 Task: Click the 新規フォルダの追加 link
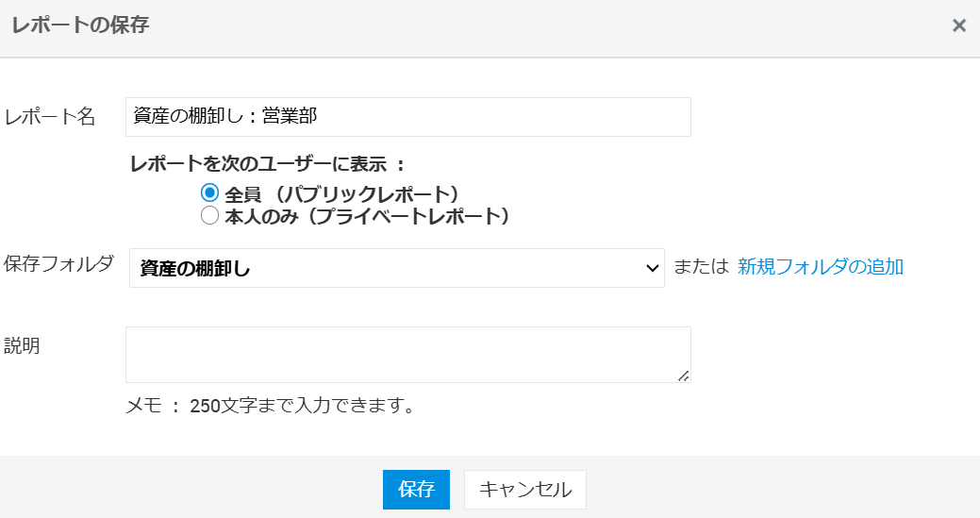tap(821, 267)
